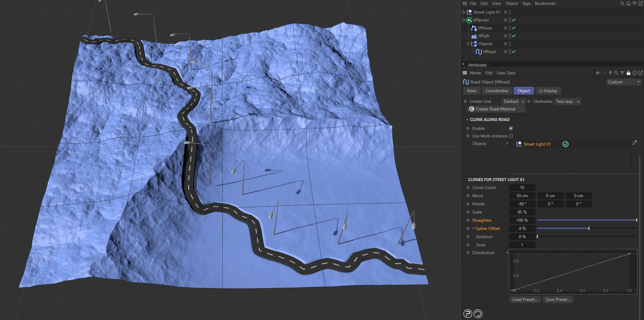Open the Bookmarks menu
The height and width of the screenshot is (320, 644).
pyautogui.click(x=545, y=3)
